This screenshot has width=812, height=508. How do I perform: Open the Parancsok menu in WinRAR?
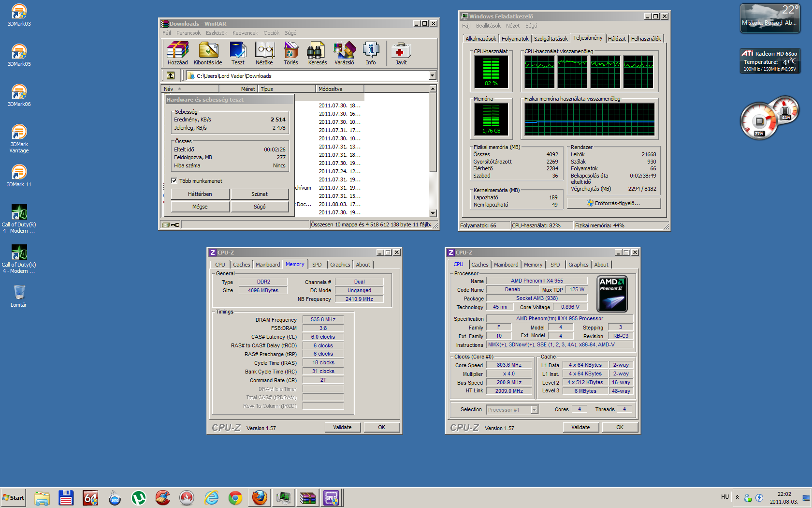click(x=188, y=33)
